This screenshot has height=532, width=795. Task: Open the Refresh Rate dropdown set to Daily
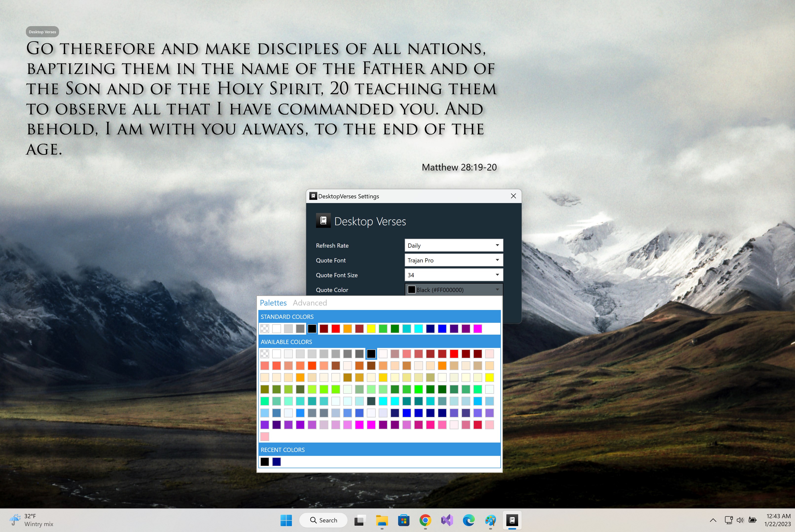(453, 245)
